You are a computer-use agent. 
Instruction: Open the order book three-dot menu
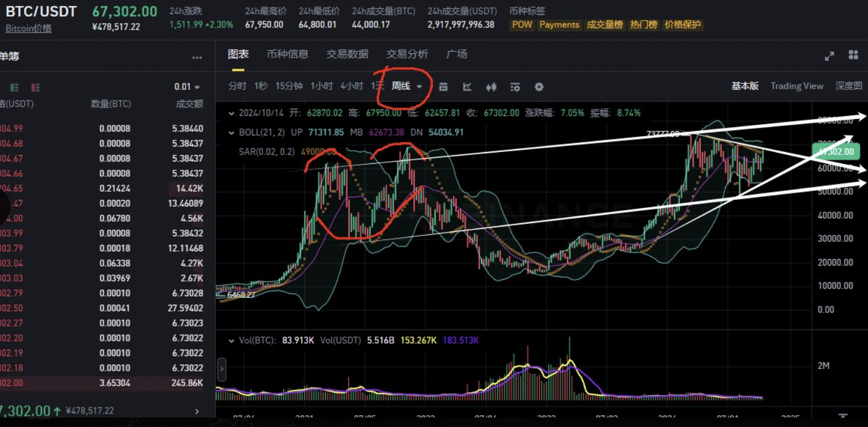(x=197, y=58)
